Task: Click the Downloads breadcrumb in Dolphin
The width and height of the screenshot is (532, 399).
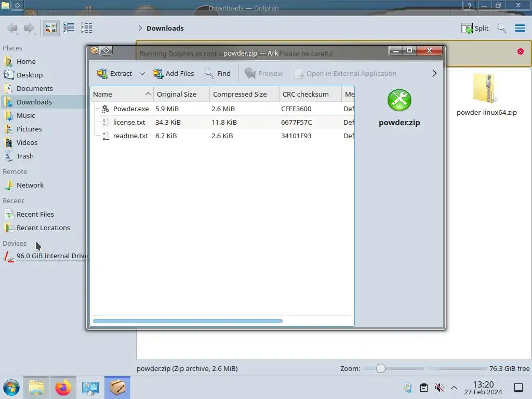Action: [165, 28]
